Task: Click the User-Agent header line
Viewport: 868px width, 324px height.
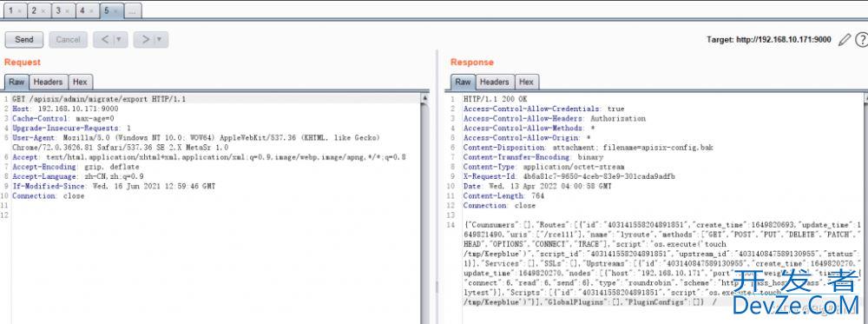Action: 196,142
